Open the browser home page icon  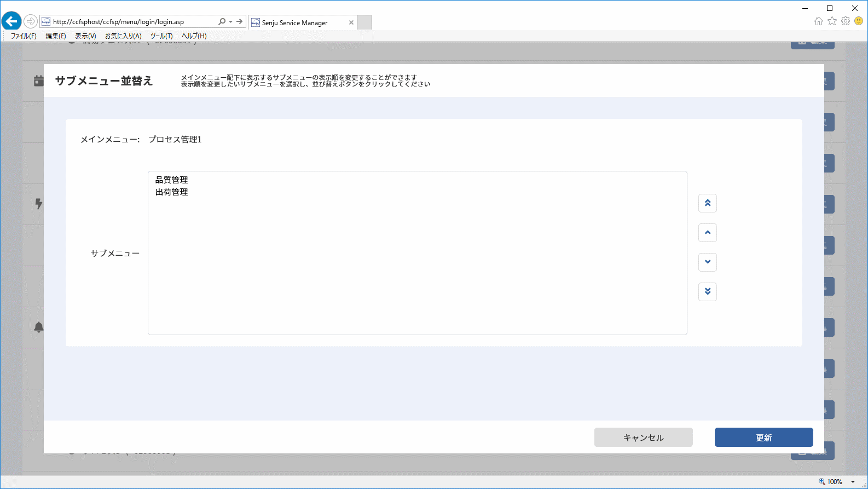(819, 21)
